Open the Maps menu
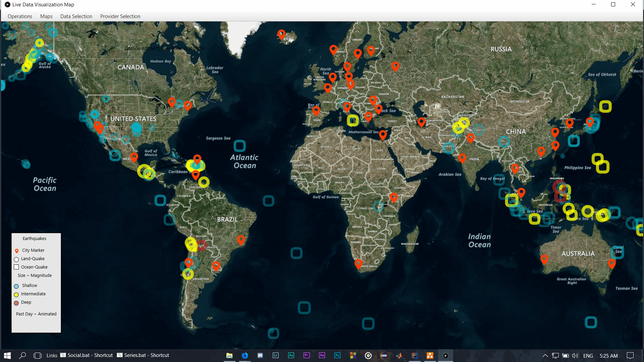Image resolution: width=644 pixels, height=362 pixels. (46, 16)
